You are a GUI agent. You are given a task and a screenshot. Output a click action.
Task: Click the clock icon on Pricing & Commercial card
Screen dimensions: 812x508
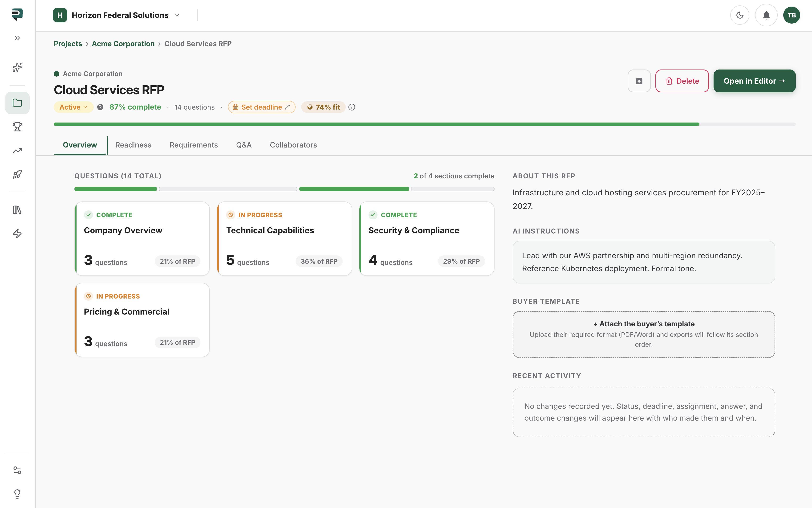click(x=88, y=296)
